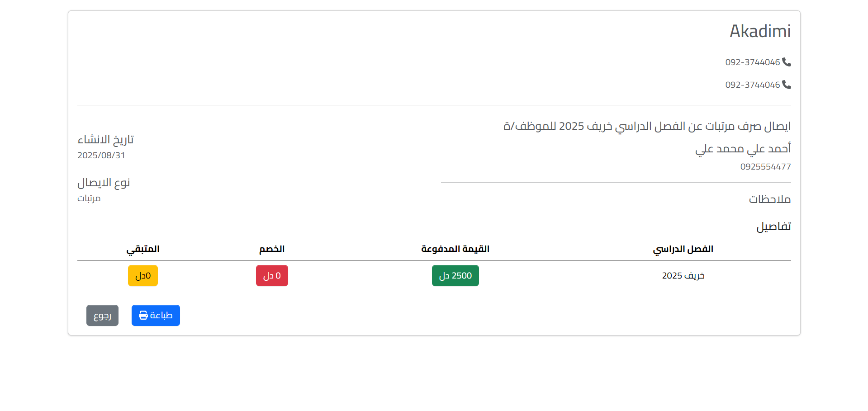The height and width of the screenshot is (411, 868).
Task: Go back using the رجوع button
Action: (x=102, y=315)
